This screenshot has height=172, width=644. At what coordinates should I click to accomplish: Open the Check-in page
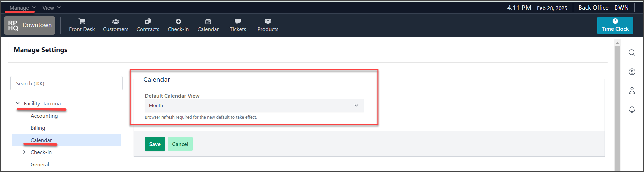178,25
